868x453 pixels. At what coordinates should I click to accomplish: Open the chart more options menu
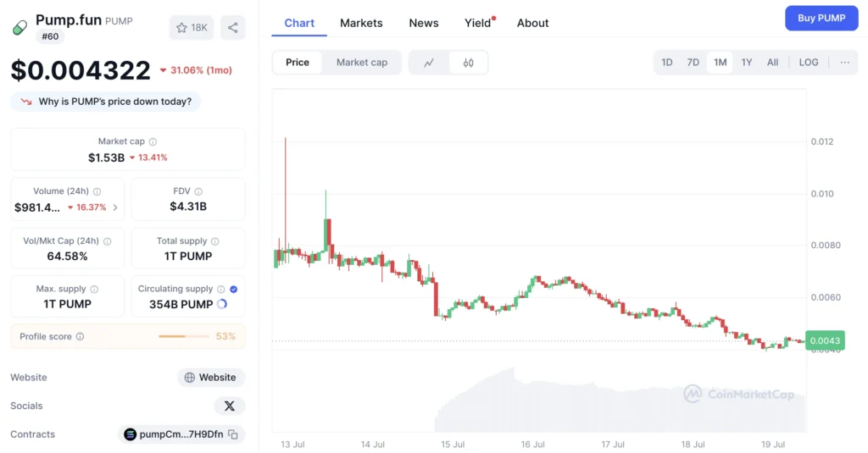point(844,63)
